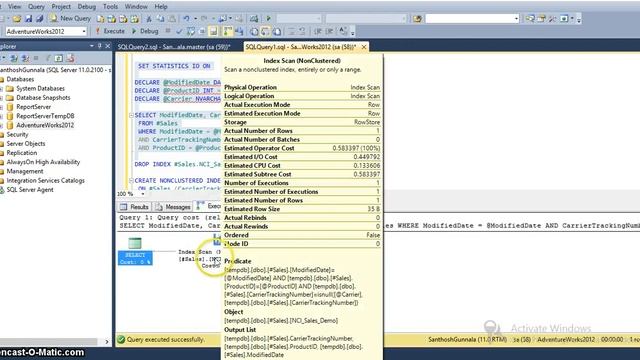Click the Comment Out Lines icon
Image resolution: width=640 pixels, height=360 pixels.
coord(291,31)
